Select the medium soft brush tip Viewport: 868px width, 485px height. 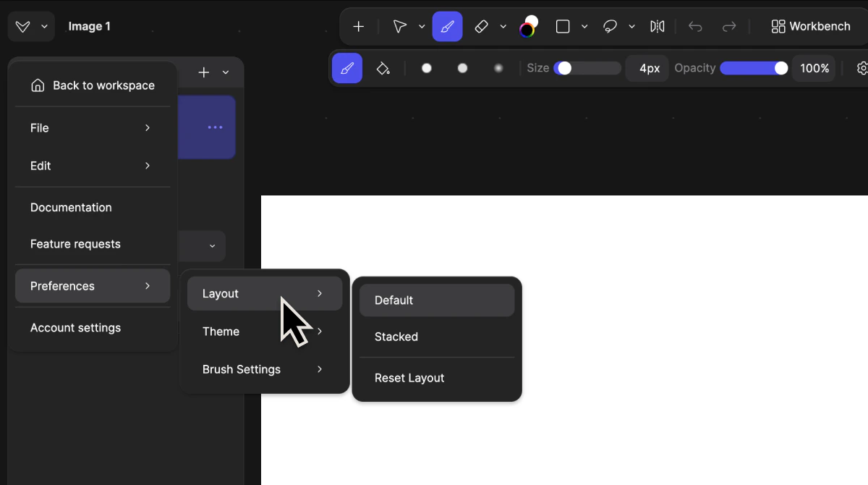462,68
